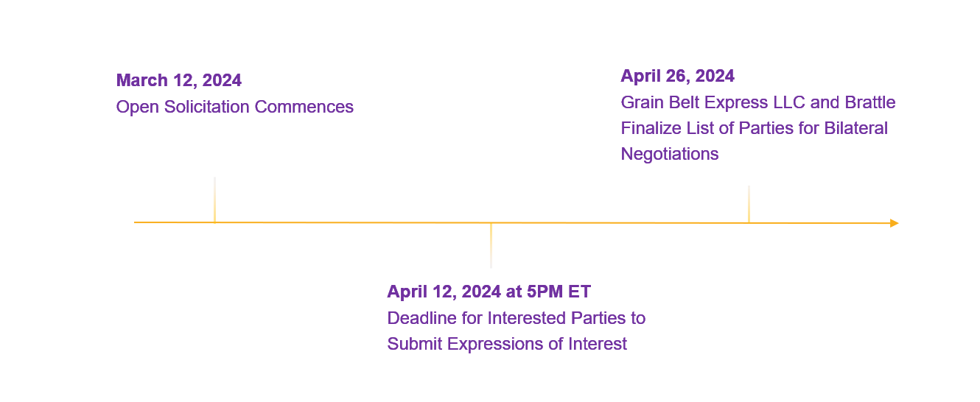Select the March 12 tick marker
The image size is (980, 402).
pyautogui.click(x=214, y=199)
